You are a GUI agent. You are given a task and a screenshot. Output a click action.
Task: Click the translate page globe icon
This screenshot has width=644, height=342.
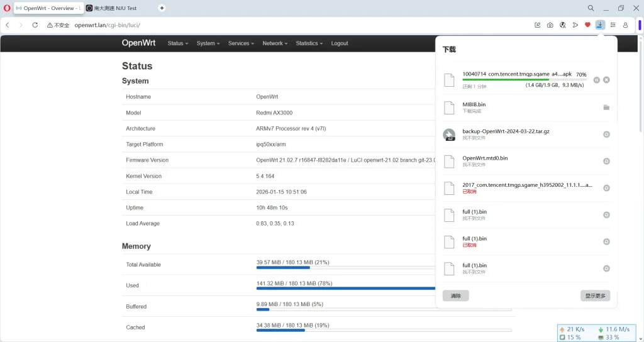(x=562, y=25)
